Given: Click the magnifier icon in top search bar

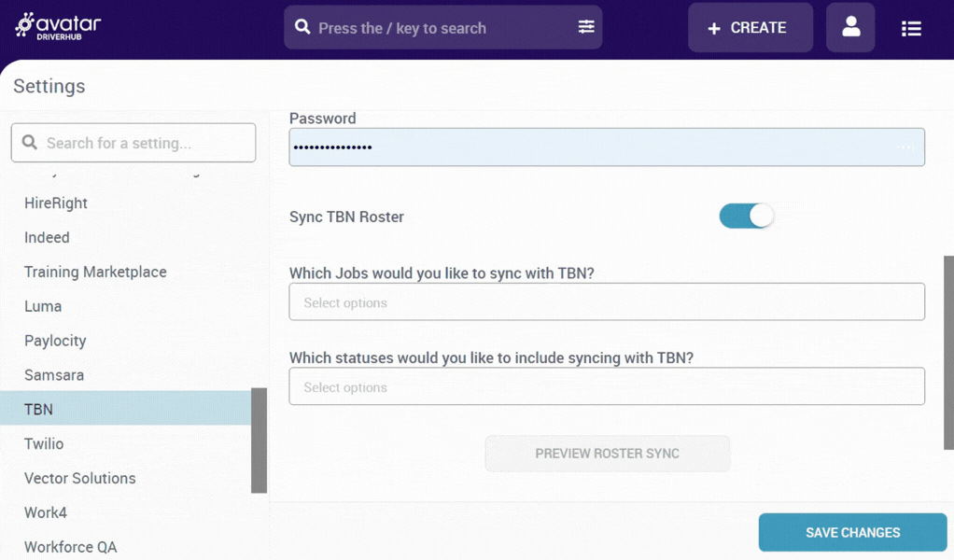Looking at the screenshot, I should pyautogui.click(x=302, y=27).
